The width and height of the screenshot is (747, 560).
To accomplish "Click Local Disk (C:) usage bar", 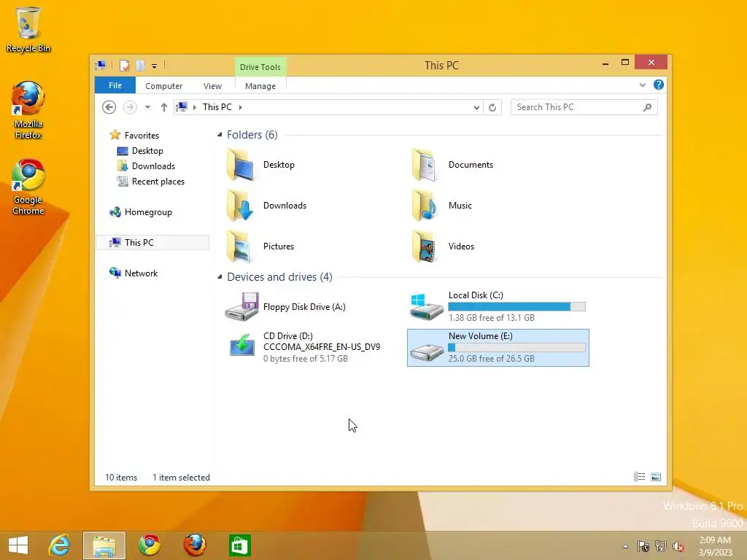I will (517, 307).
